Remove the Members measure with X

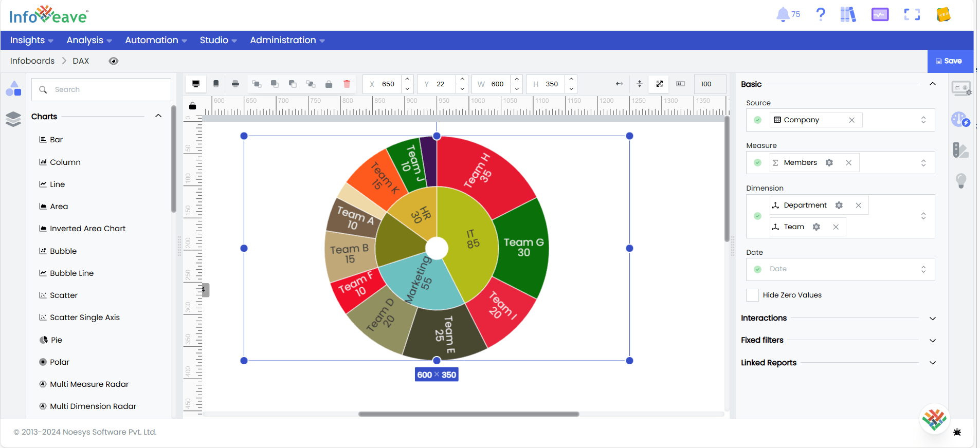click(x=849, y=162)
